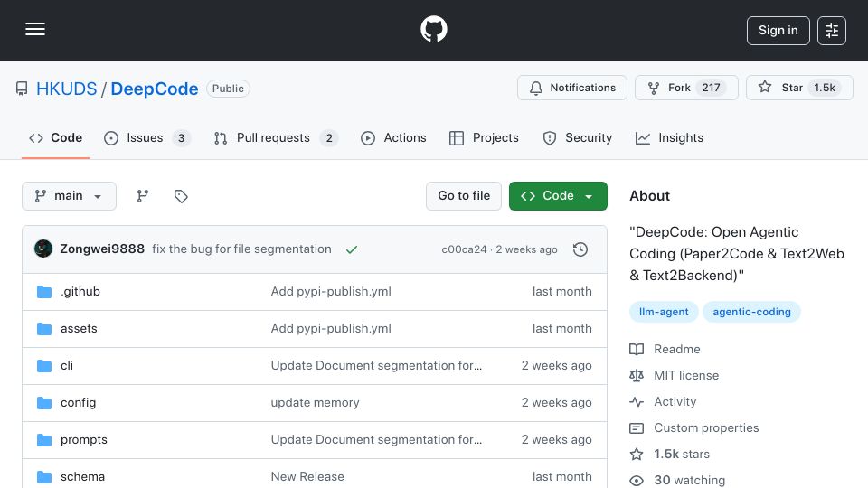Click the stars icon in About
The image size is (868, 488).
point(637,455)
